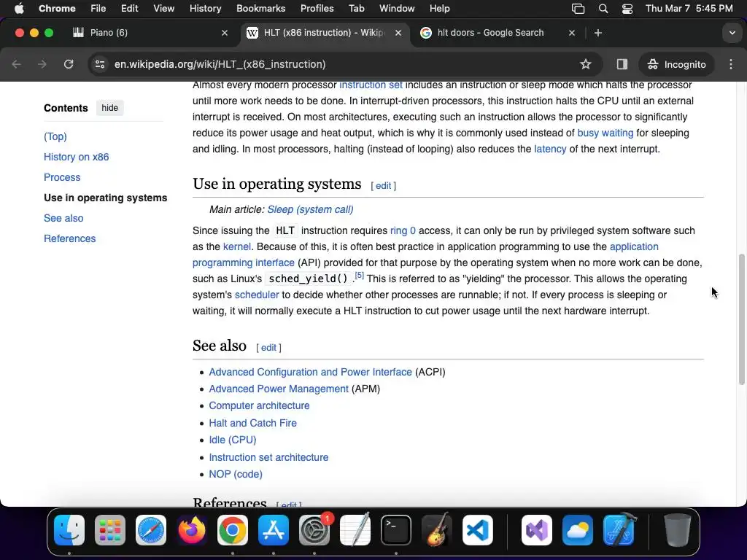The width and height of the screenshot is (747, 560).
Task: Open the kernel link
Action: pyautogui.click(x=237, y=247)
